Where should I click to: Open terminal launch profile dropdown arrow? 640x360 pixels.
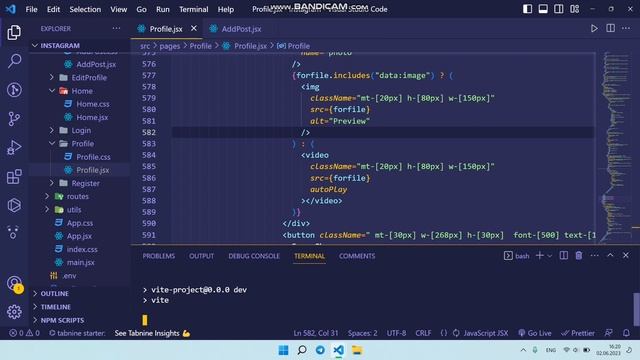pyautogui.click(x=549, y=256)
